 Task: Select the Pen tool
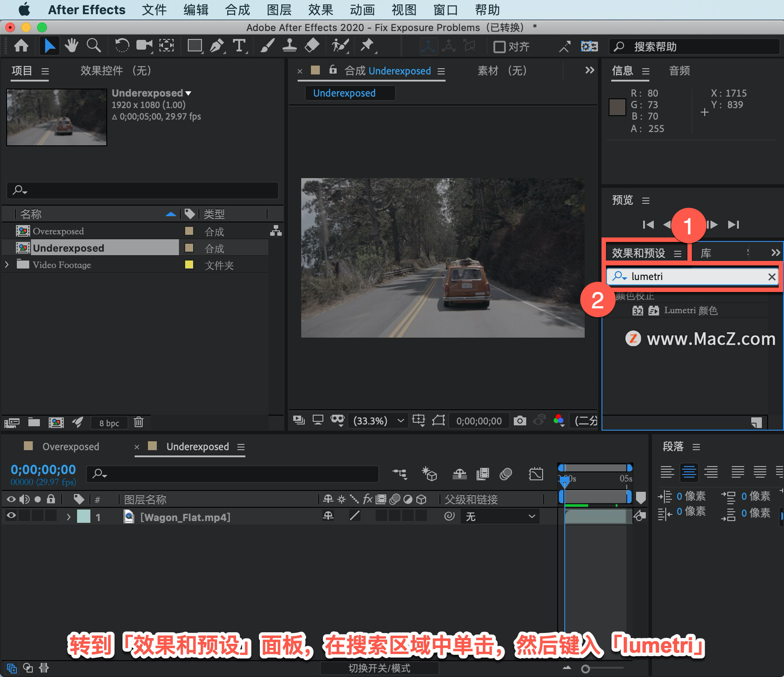[217, 46]
